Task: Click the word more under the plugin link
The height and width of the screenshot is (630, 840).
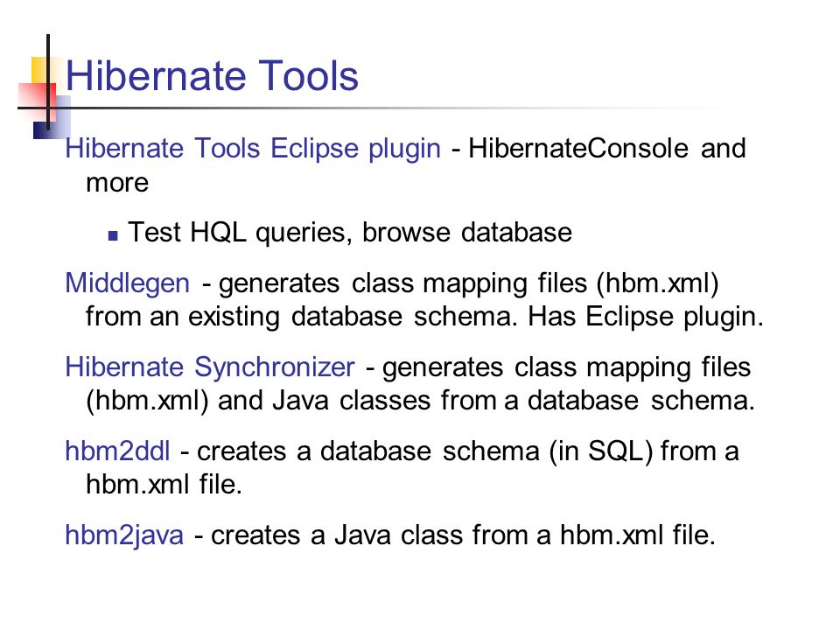Action: point(117,183)
